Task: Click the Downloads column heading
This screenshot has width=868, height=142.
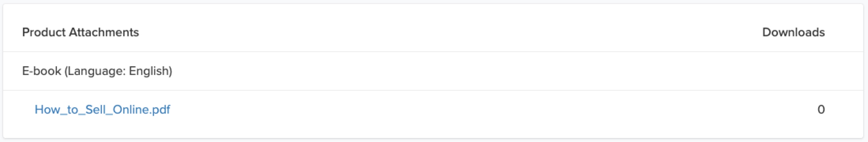Action: click(x=793, y=32)
